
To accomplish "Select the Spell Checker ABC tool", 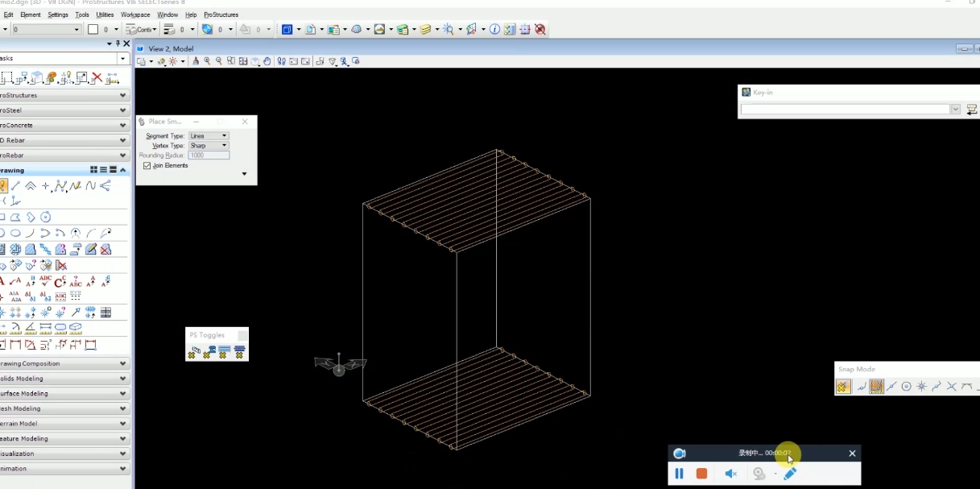I will (x=45, y=281).
